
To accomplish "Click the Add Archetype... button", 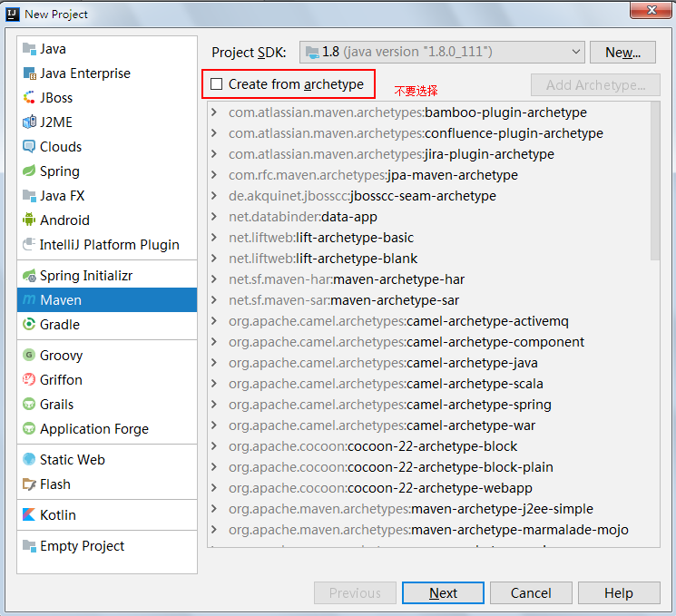I will 595,85.
